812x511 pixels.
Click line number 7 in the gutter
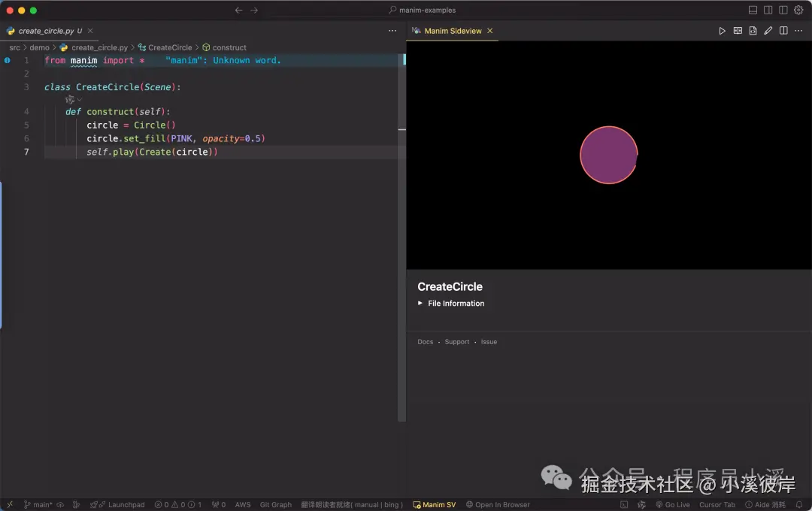point(26,152)
